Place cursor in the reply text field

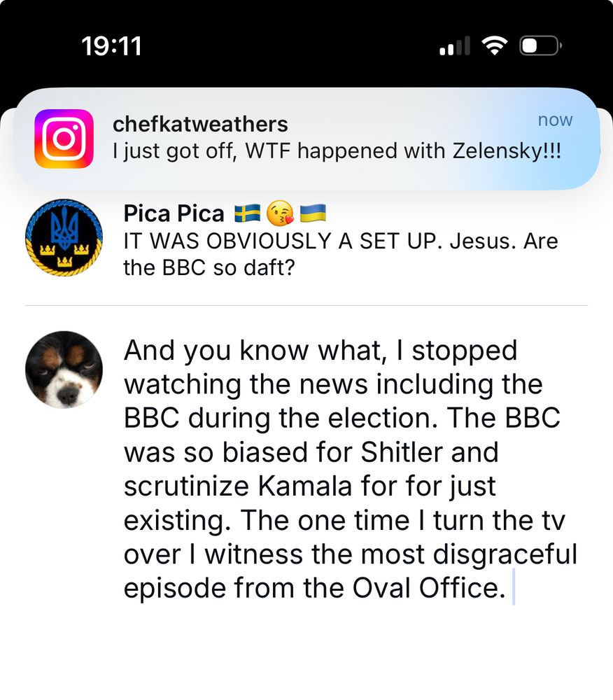click(x=351, y=469)
